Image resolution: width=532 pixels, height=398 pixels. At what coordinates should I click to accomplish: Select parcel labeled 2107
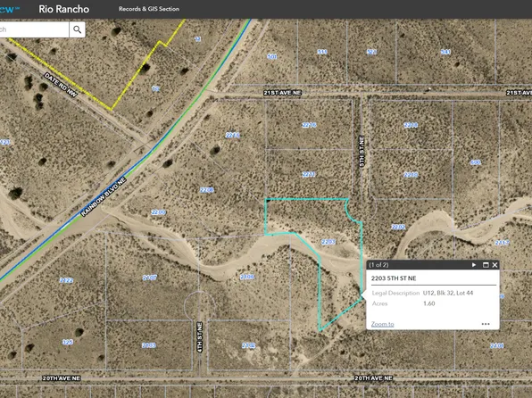click(x=150, y=278)
